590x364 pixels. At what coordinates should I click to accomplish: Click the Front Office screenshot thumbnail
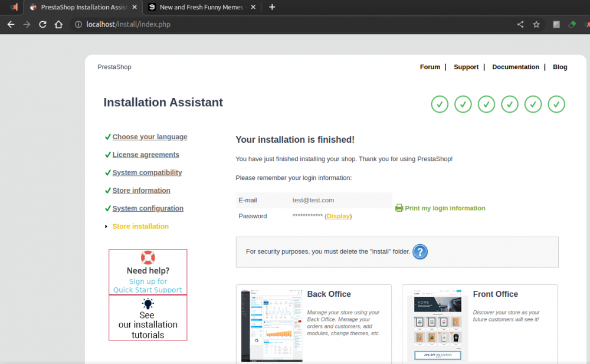click(x=437, y=324)
